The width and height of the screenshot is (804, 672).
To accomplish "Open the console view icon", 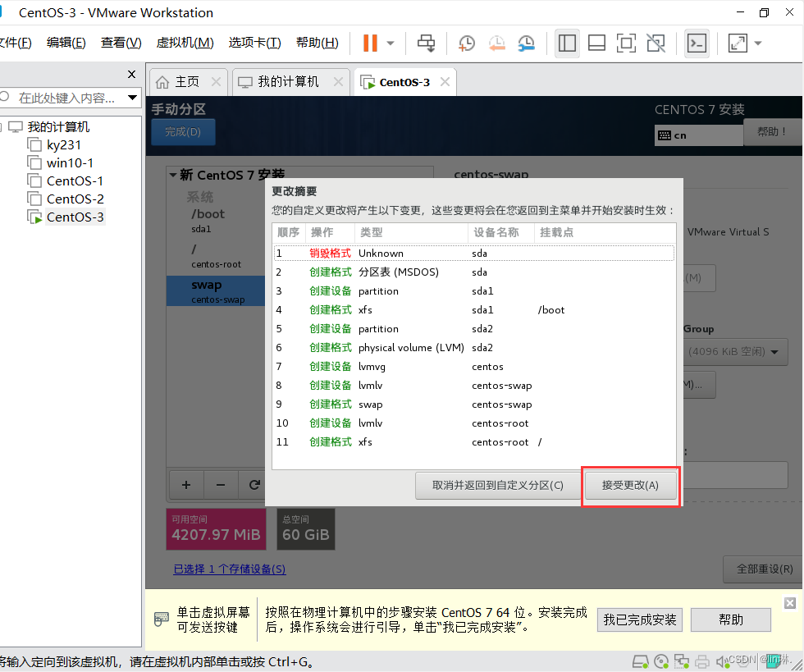I will (697, 43).
